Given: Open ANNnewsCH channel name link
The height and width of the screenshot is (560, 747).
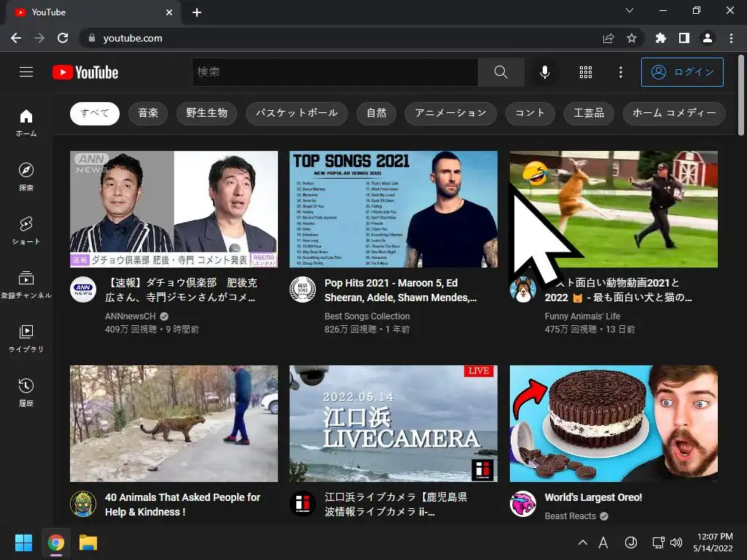Looking at the screenshot, I should pyautogui.click(x=131, y=316).
